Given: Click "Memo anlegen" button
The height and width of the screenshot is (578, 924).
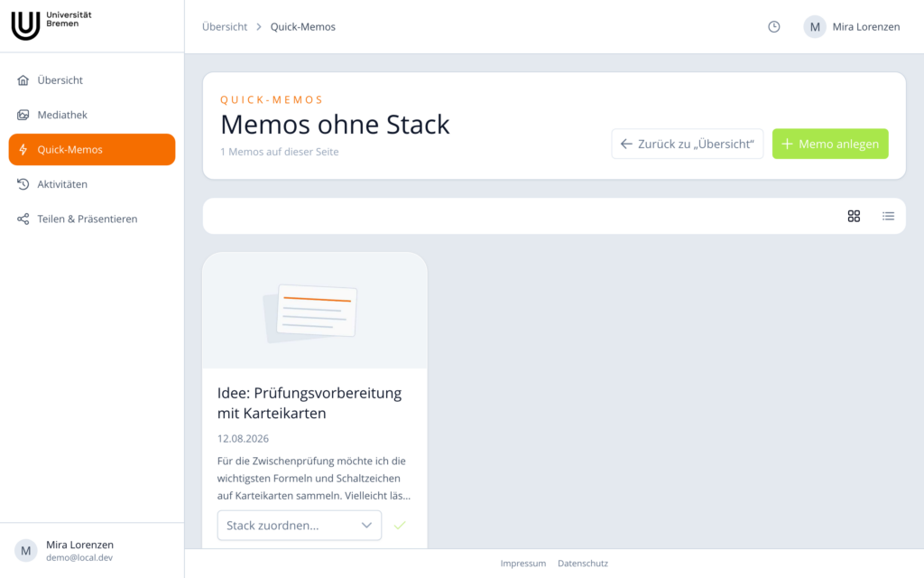Looking at the screenshot, I should tap(830, 144).
